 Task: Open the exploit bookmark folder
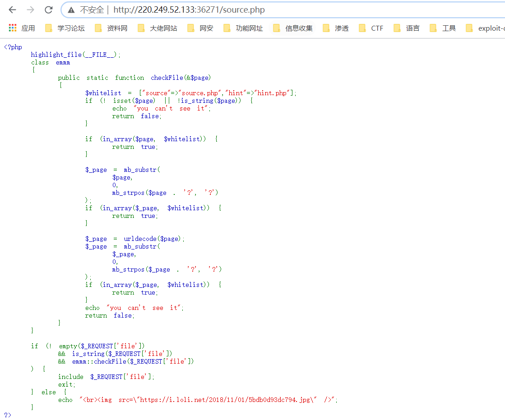(485, 28)
